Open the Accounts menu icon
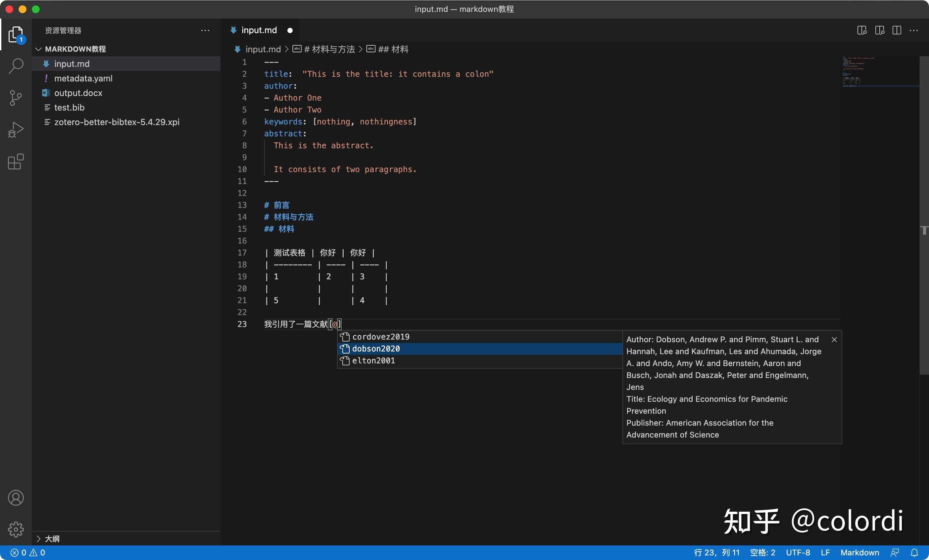Image resolution: width=929 pixels, height=560 pixels. coord(16,498)
